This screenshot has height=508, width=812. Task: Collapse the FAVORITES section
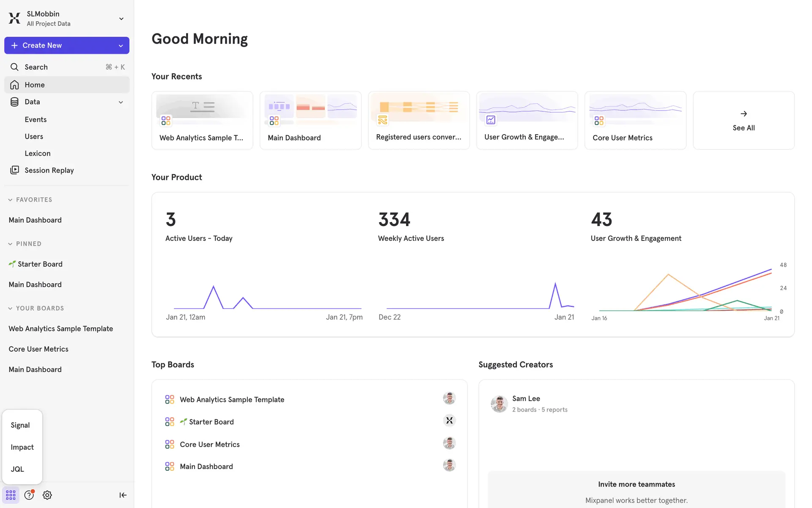click(x=10, y=200)
